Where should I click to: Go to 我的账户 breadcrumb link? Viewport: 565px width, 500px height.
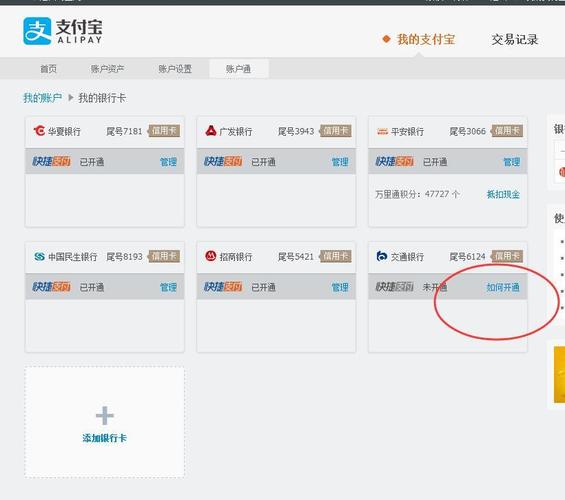pyautogui.click(x=43, y=98)
